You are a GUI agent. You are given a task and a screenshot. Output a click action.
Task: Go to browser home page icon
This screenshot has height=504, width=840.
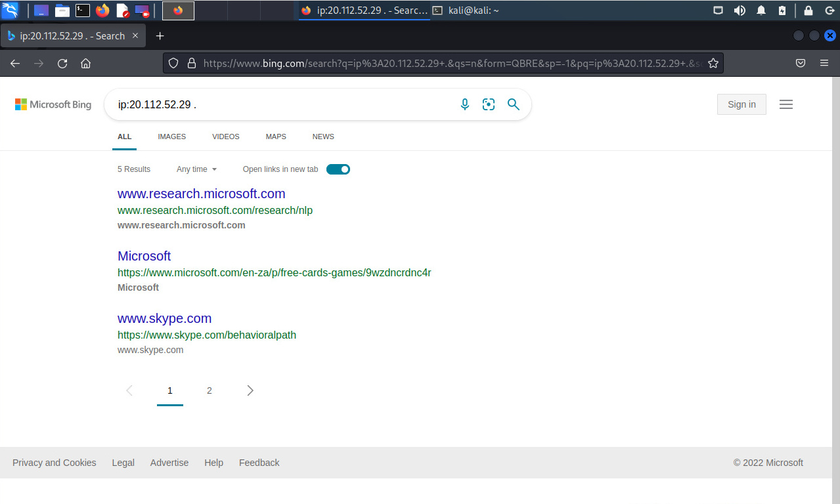tap(85, 64)
